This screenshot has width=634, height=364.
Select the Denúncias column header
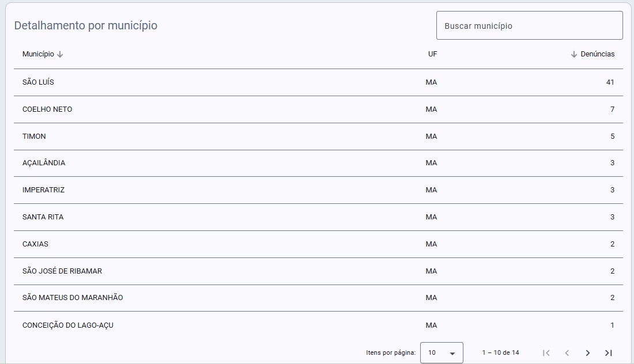click(597, 54)
